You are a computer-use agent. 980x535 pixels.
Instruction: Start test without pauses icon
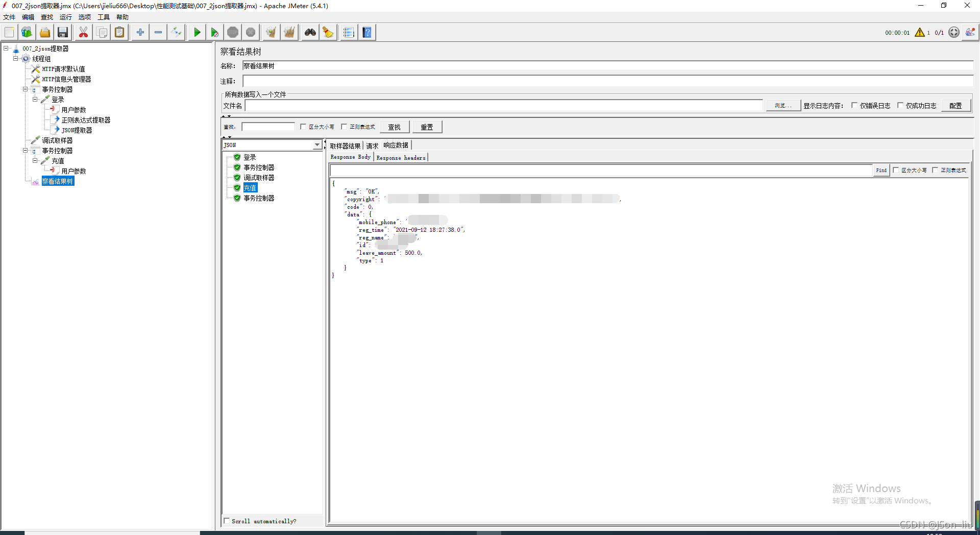click(x=215, y=32)
